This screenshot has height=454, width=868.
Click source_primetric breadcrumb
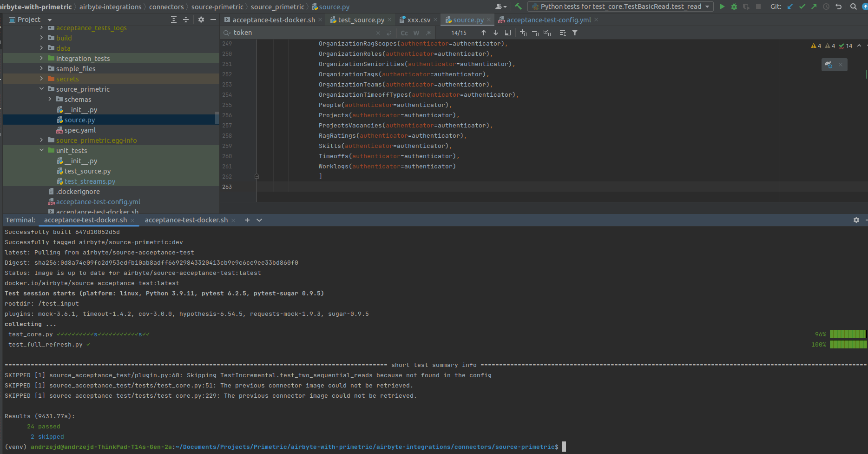pos(277,7)
